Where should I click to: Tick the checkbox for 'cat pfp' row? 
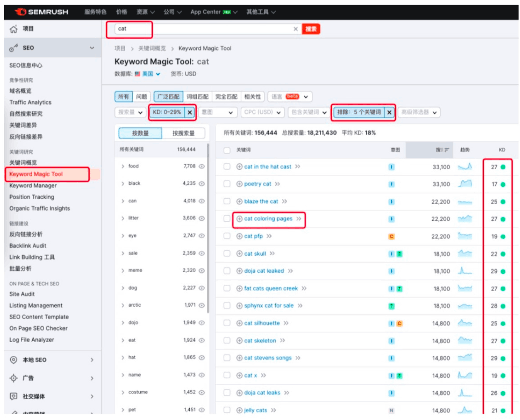pos(227,236)
